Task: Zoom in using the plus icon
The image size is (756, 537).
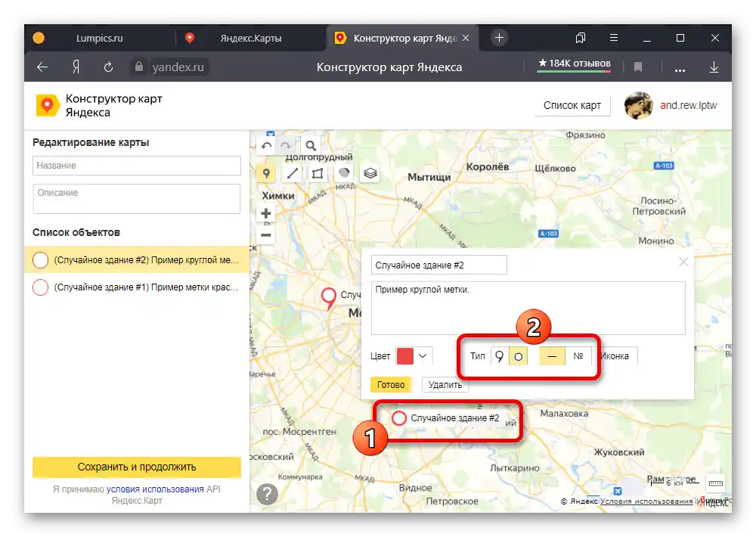Action: pos(266,213)
